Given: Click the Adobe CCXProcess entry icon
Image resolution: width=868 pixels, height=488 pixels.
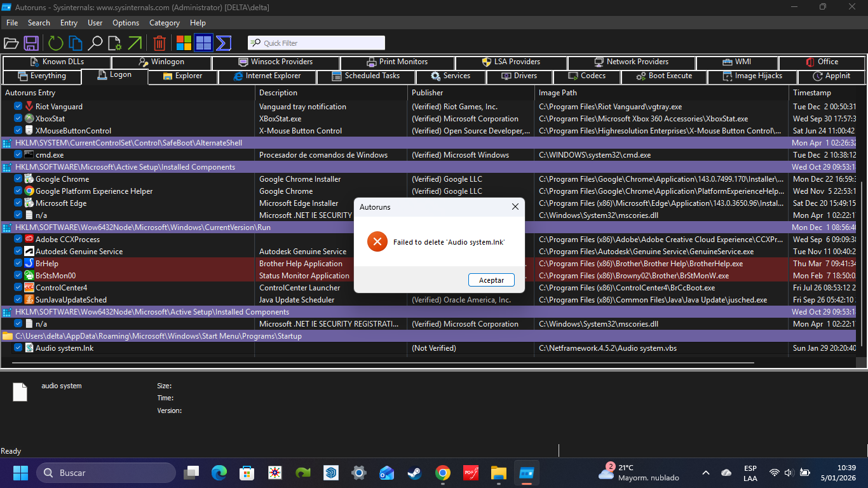Looking at the screenshot, I should [x=29, y=240].
